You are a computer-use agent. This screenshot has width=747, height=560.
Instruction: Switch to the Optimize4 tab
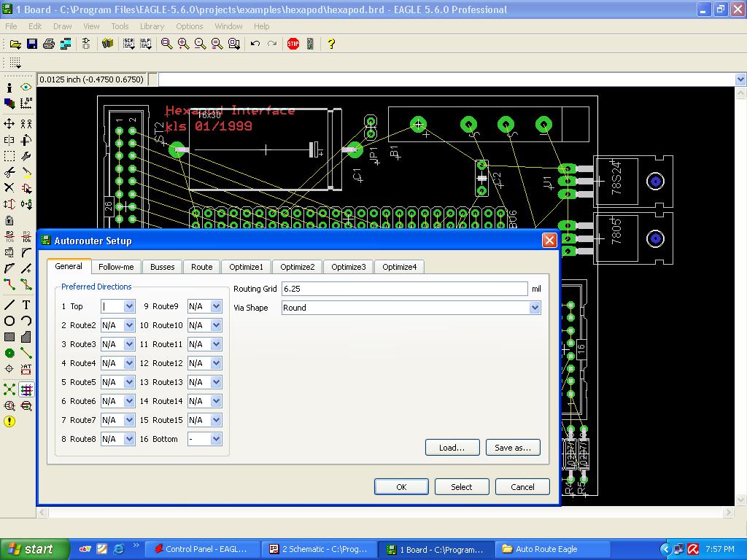399,267
